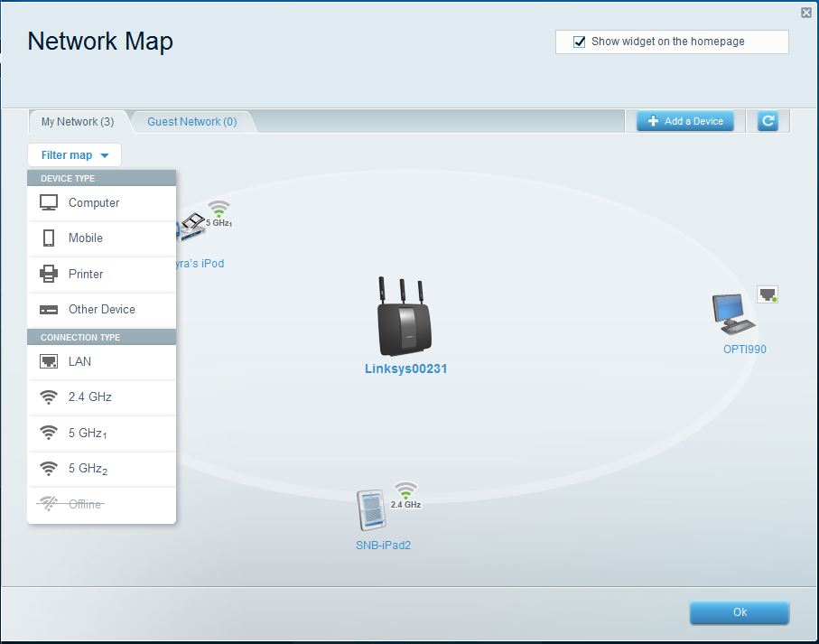Filter map by Mobile devices
This screenshot has width=819, height=644.
point(101,238)
